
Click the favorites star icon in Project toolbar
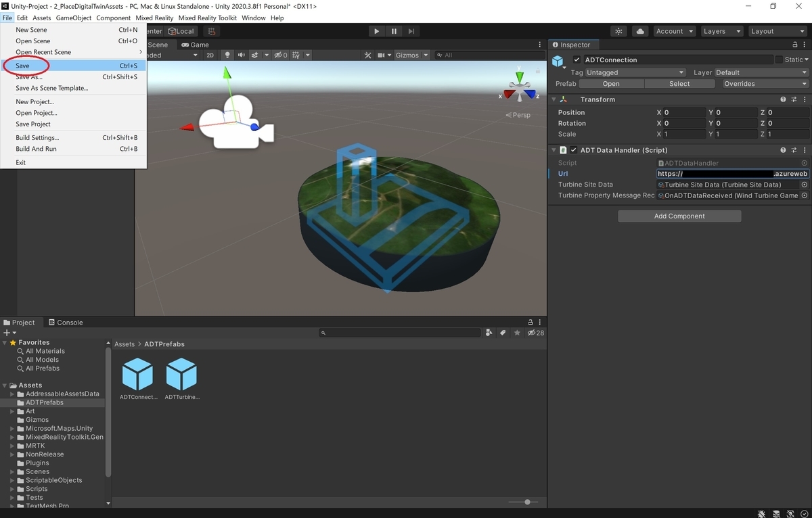tap(518, 333)
